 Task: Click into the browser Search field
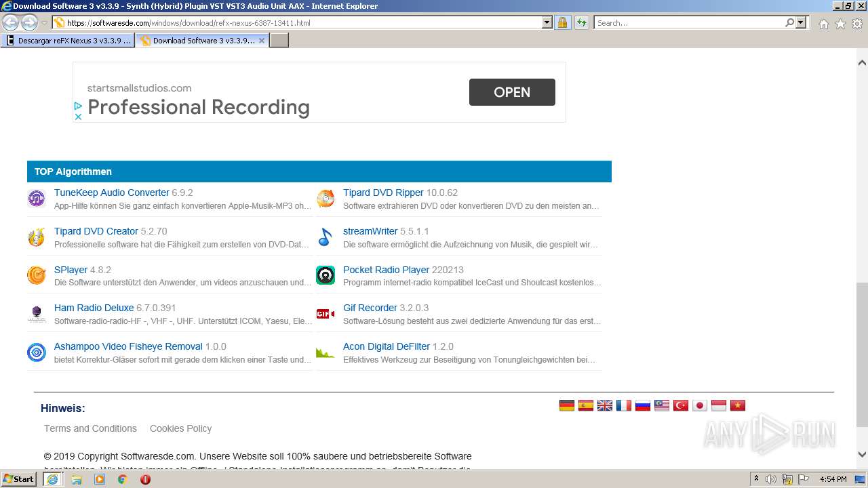(x=689, y=22)
